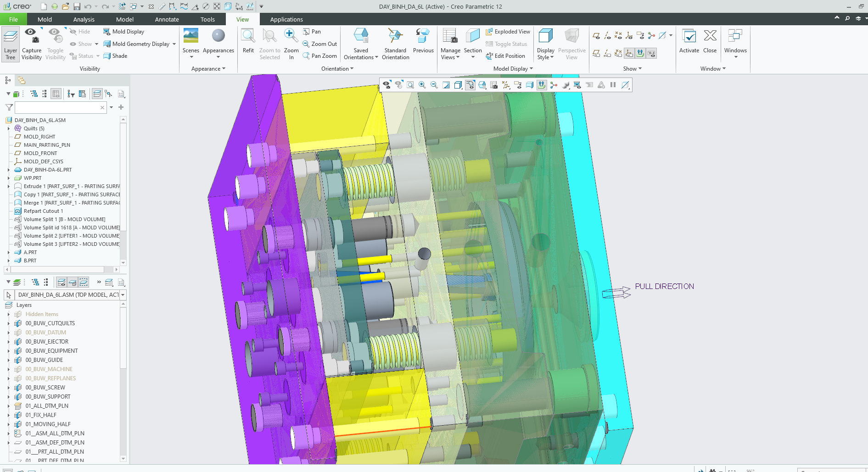This screenshot has width=868, height=472.
Task: Click the Mold Display button
Action: pyautogui.click(x=123, y=32)
